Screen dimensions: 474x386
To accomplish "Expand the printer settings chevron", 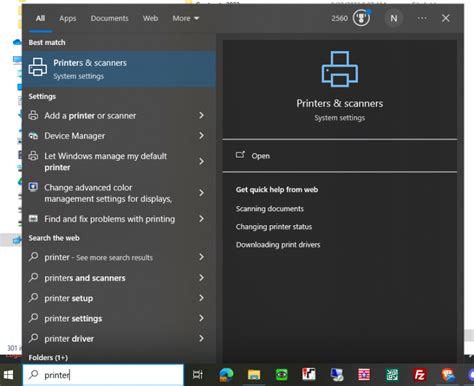I will (201, 318).
